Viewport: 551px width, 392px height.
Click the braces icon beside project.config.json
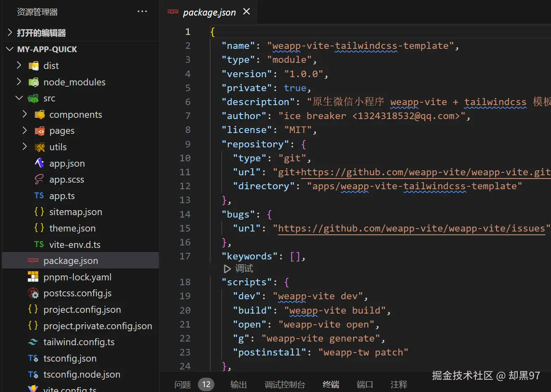click(33, 309)
